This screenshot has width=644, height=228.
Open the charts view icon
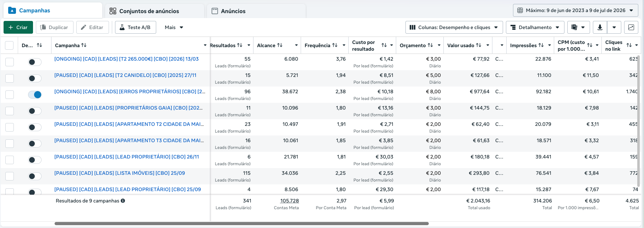[631, 27]
